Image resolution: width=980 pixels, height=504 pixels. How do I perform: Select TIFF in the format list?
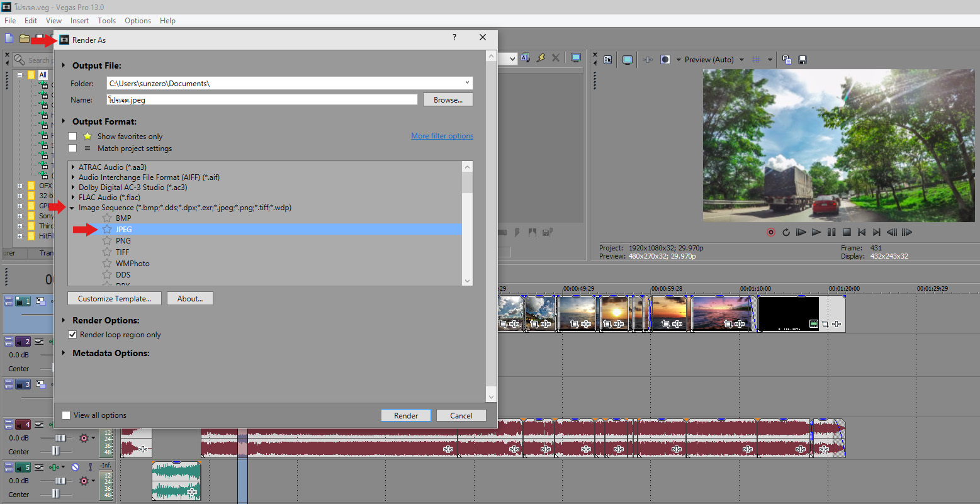[122, 252]
